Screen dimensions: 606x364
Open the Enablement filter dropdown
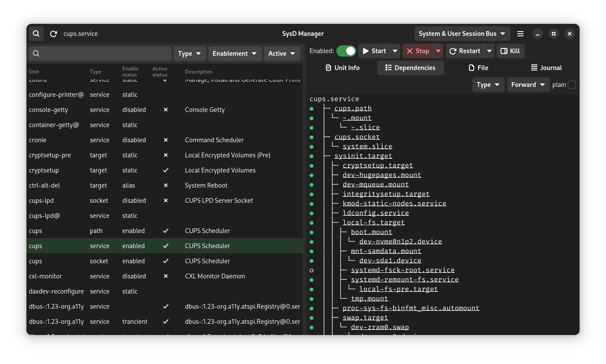point(235,54)
